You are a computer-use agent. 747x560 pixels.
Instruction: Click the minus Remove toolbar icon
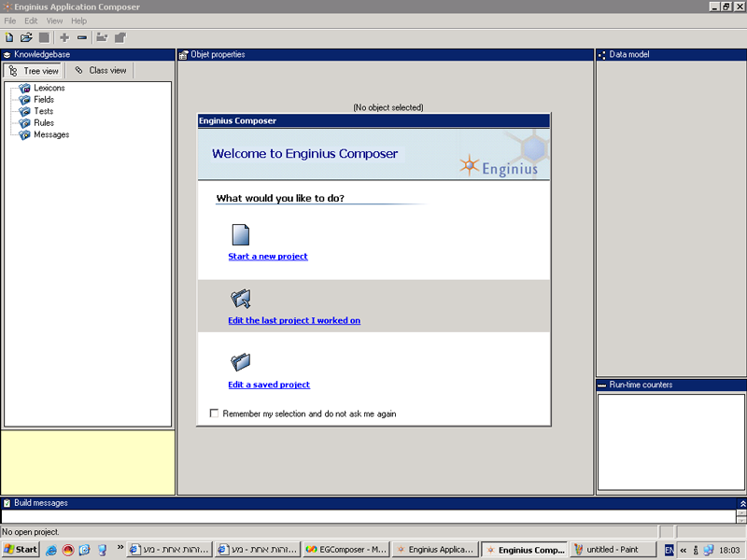[x=82, y=37]
